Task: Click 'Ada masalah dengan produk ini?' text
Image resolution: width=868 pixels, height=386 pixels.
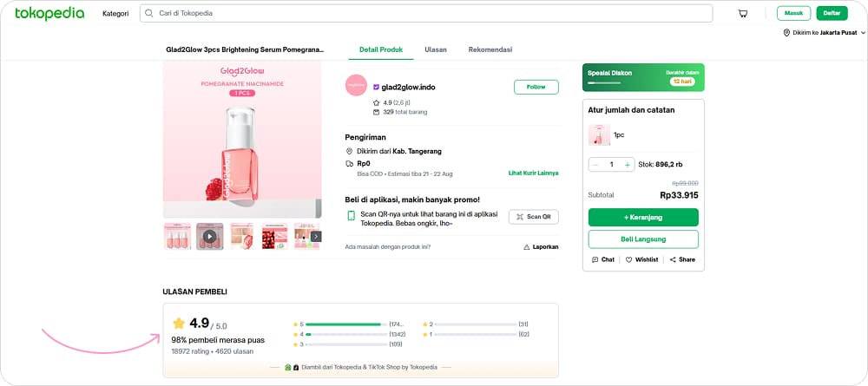Action: pyautogui.click(x=387, y=246)
